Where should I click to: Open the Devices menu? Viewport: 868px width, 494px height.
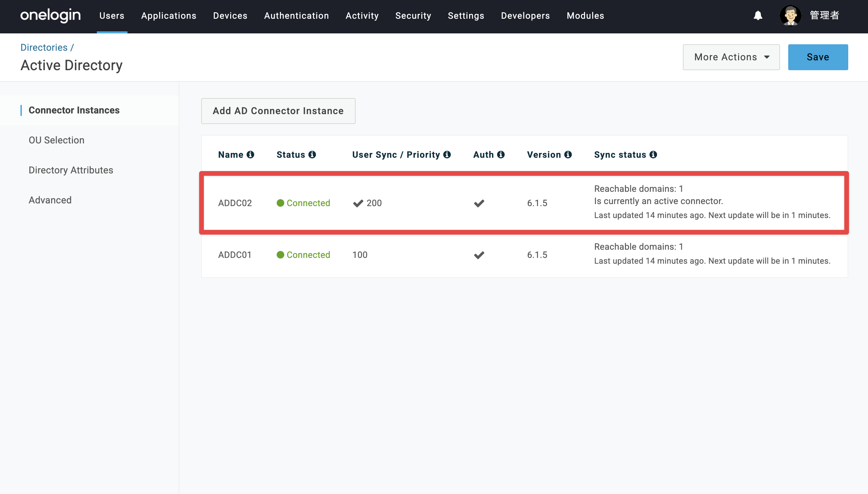click(230, 16)
